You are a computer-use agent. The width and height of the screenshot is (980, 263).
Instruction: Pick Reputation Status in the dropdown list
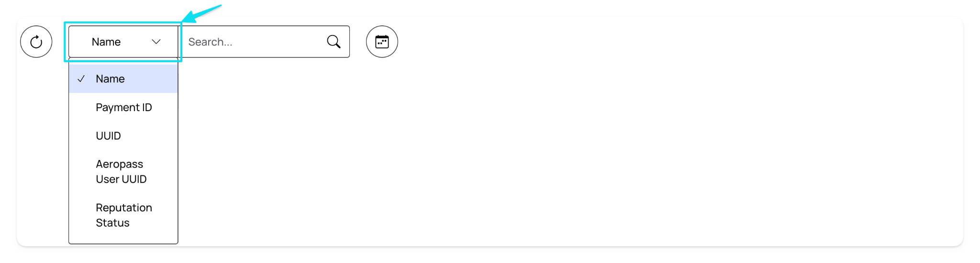pos(123,215)
